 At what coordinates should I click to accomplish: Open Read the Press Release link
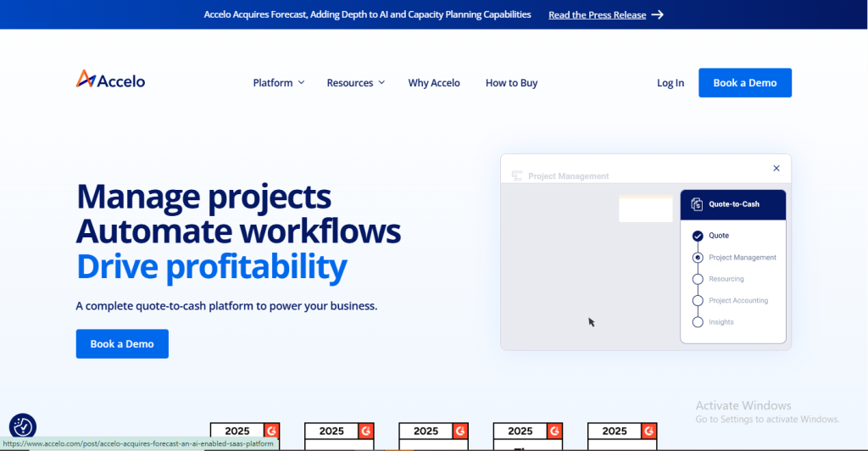pyautogui.click(x=597, y=14)
